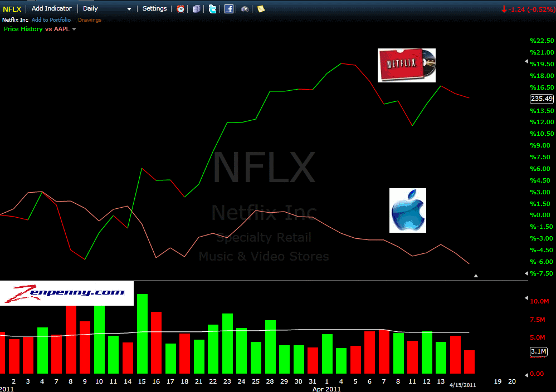Viewport: 556px width, 392px height.
Task: Click the date label 15 on the time axis
Action: tap(142, 381)
